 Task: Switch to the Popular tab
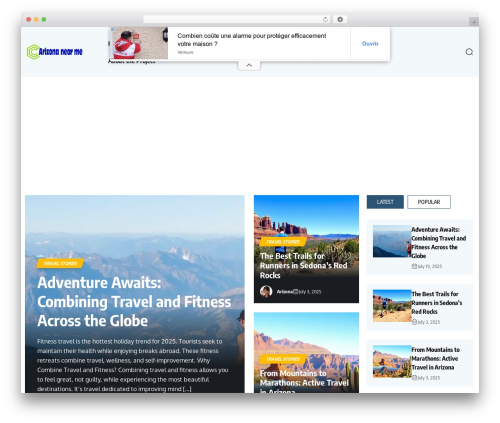tap(429, 202)
